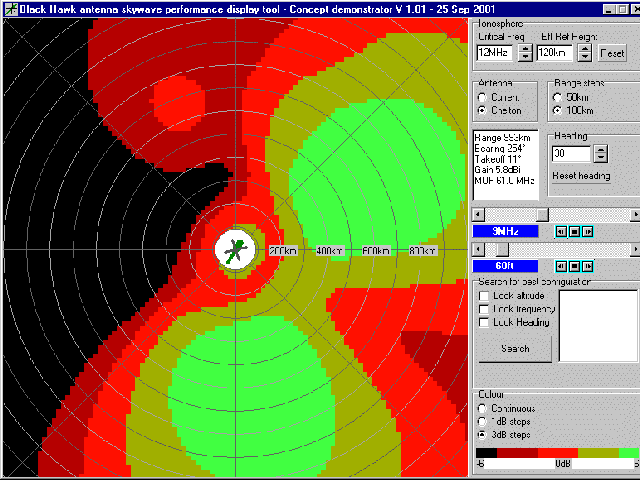Click the 800km range label on map

[x=423, y=251]
